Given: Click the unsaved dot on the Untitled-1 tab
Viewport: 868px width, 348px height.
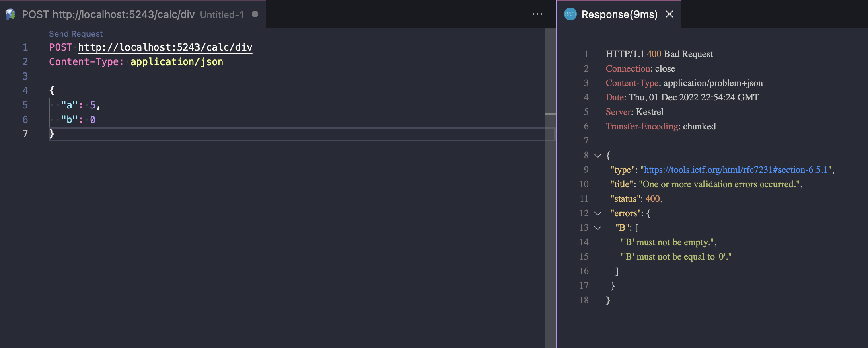Looking at the screenshot, I should tap(255, 14).
